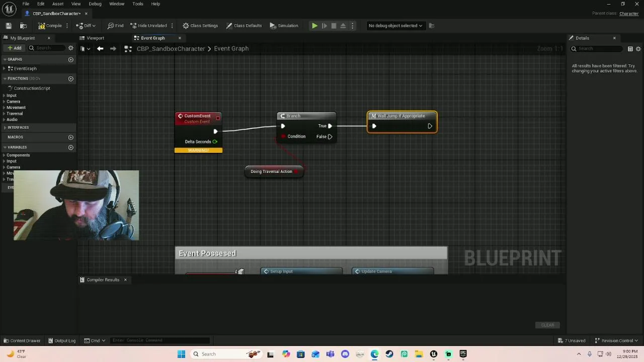644x362 pixels.
Task: Select Doing Traversal Action variable node
Action: point(274,171)
